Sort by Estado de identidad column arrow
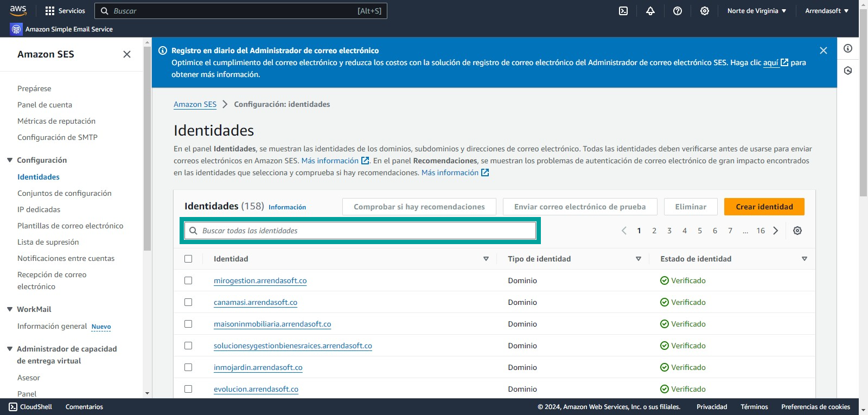This screenshot has width=868, height=415. [x=805, y=259]
